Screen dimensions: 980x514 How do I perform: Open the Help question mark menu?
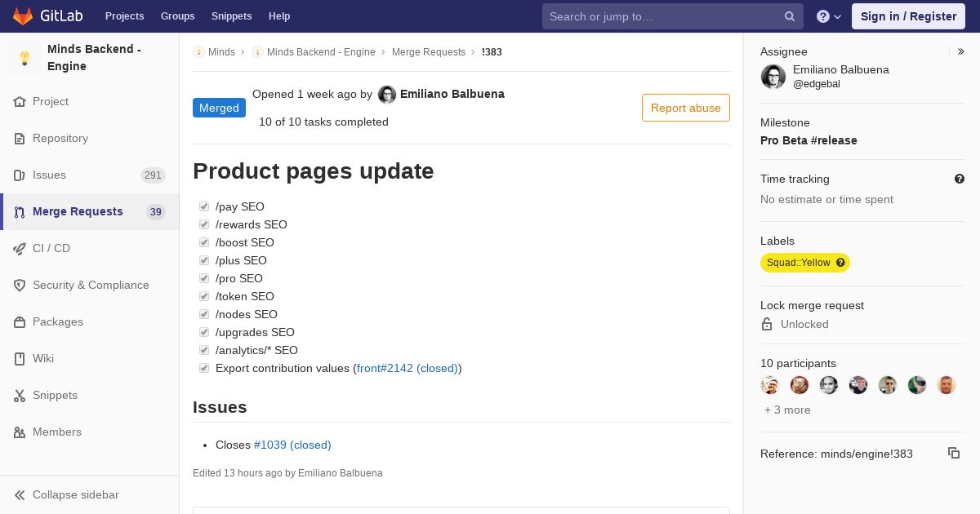pos(829,16)
